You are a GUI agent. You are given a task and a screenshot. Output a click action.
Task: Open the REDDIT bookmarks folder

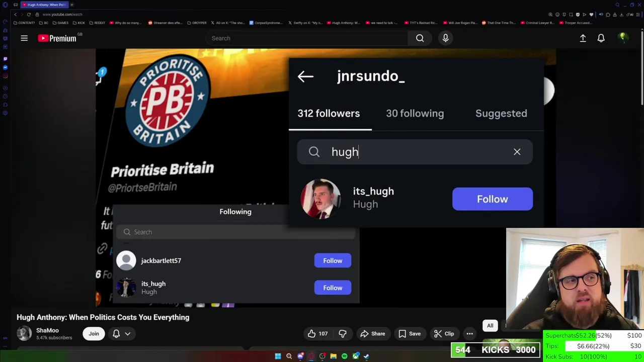coord(97,23)
